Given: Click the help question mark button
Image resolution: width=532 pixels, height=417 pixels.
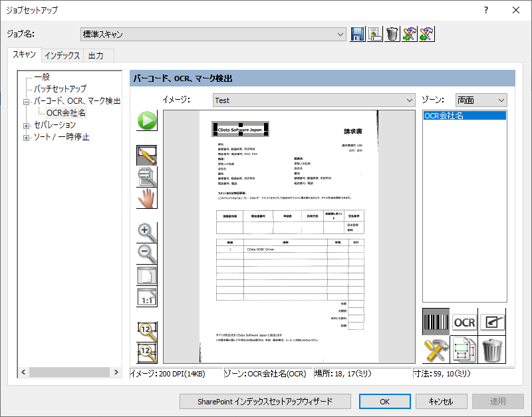Looking at the screenshot, I should point(486,10).
